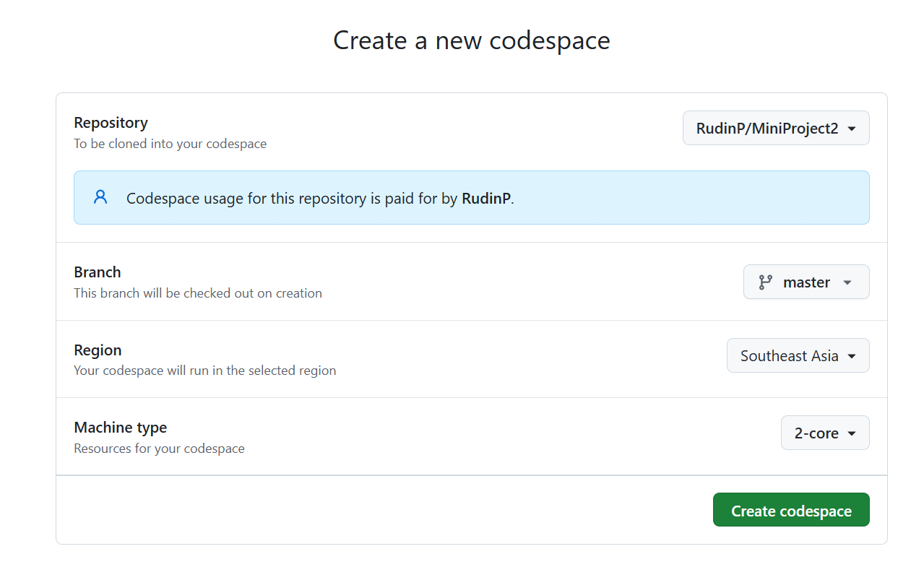Click "Your codespace will run in the selected region"
924x567 pixels.
click(x=205, y=371)
